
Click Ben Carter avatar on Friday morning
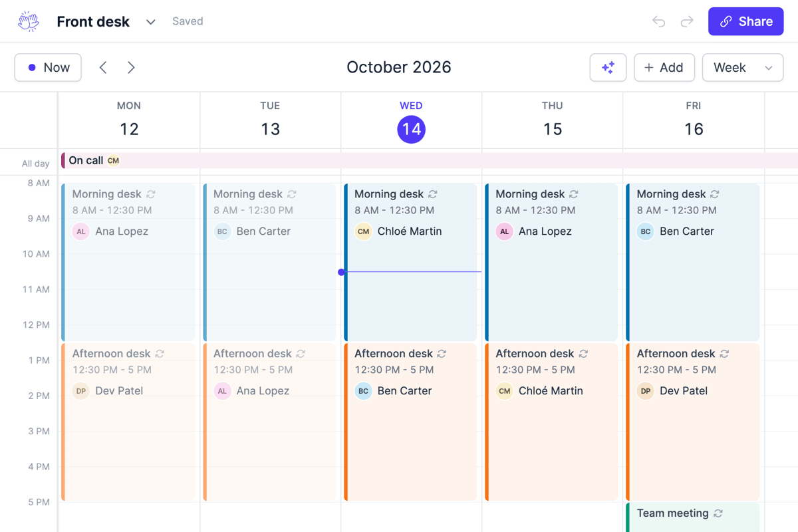tap(646, 231)
